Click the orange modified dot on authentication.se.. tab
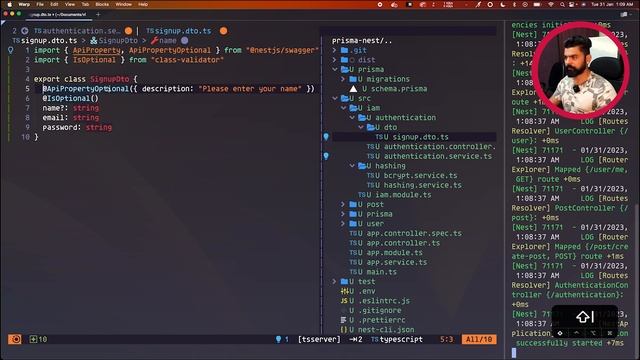Screen dimensions: 640x360 pos(129,31)
